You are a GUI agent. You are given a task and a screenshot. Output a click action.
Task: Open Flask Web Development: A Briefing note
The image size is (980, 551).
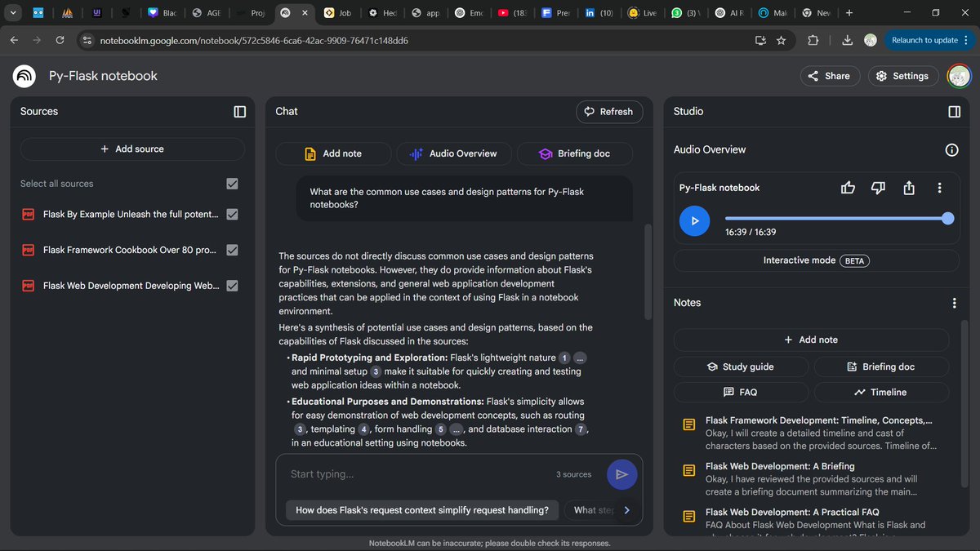point(811,478)
